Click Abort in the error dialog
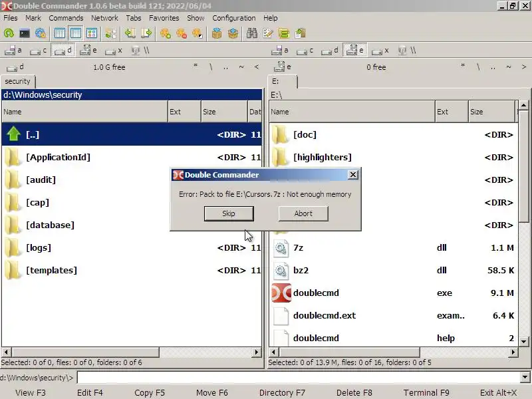532x399 pixels. (x=303, y=213)
